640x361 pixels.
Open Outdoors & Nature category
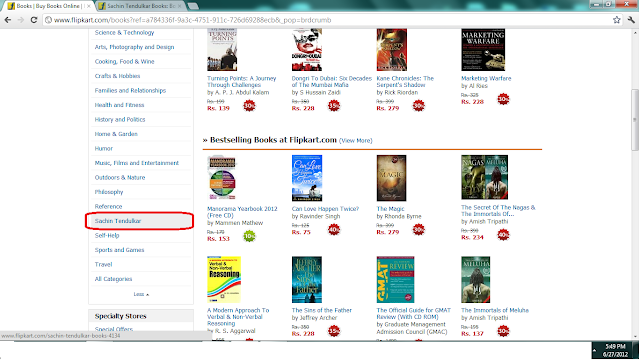(120, 178)
